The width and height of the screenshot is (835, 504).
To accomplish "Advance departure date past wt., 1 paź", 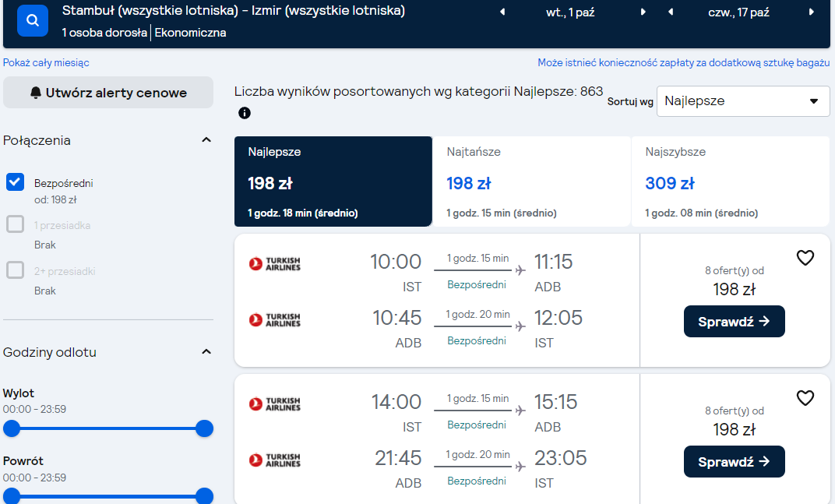I will pyautogui.click(x=643, y=12).
